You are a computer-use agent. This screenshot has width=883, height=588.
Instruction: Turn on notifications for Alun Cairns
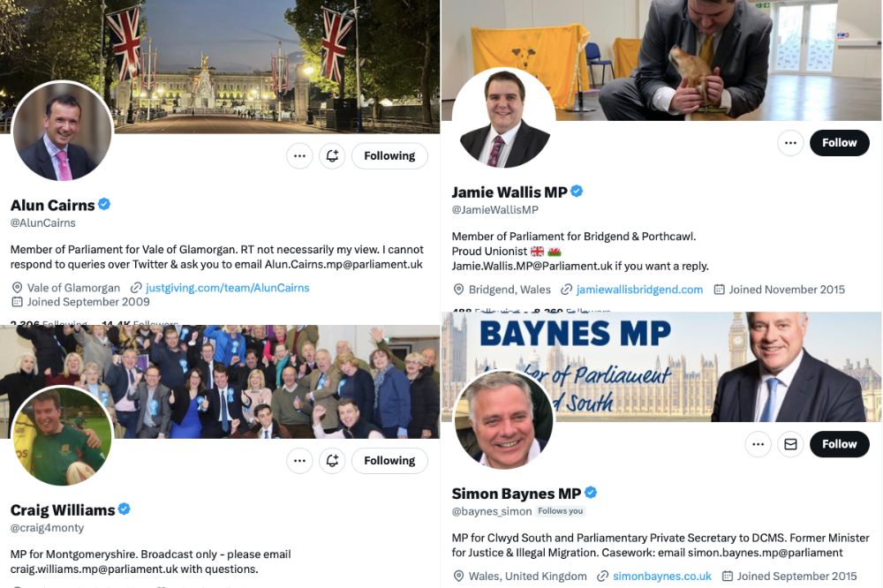pyautogui.click(x=332, y=156)
